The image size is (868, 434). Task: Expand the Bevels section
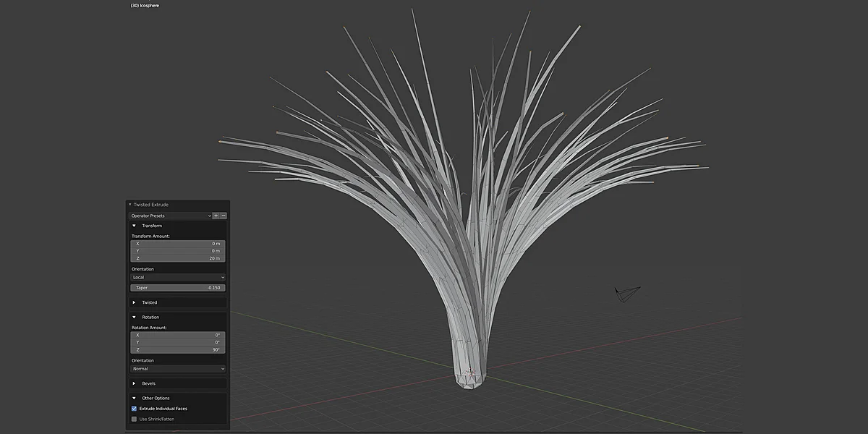[134, 383]
